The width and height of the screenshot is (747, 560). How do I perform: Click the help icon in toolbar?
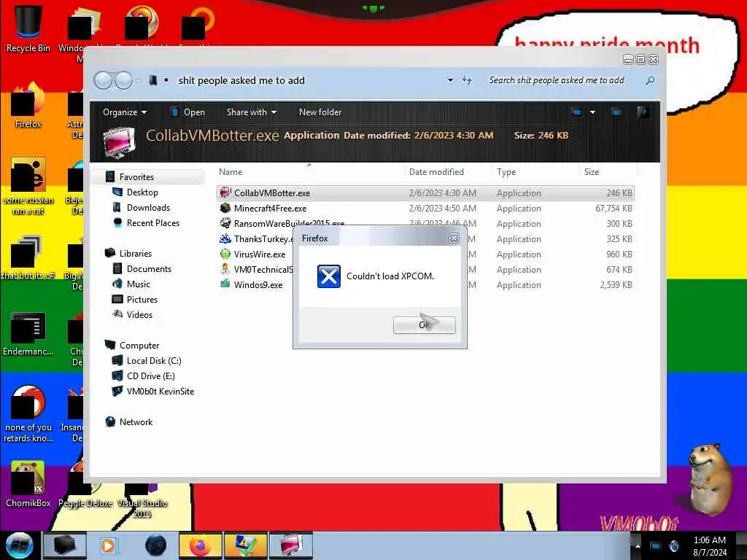click(642, 112)
